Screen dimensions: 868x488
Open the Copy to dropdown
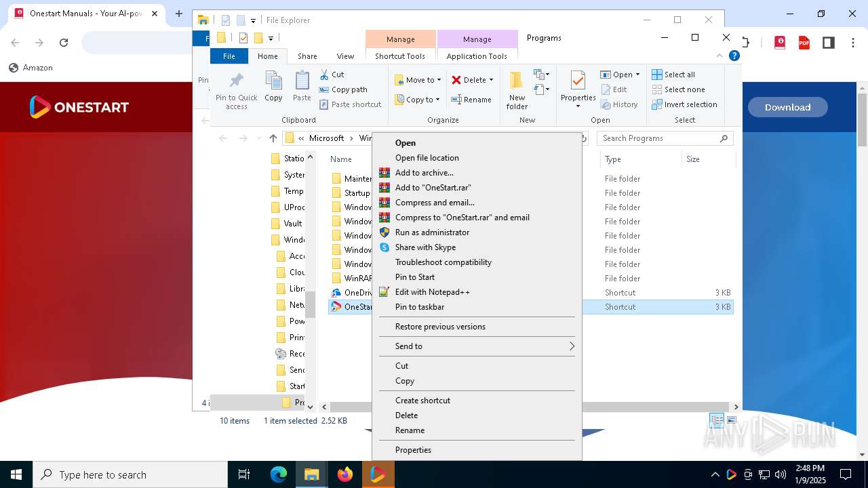pos(418,100)
